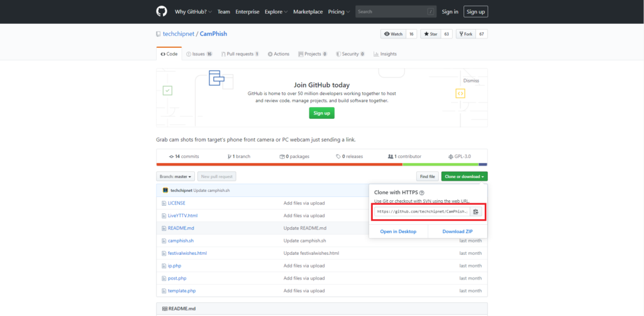Click the repository book icon beside techchipnet
The width and height of the screenshot is (644, 316).
click(x=158, y=34)
